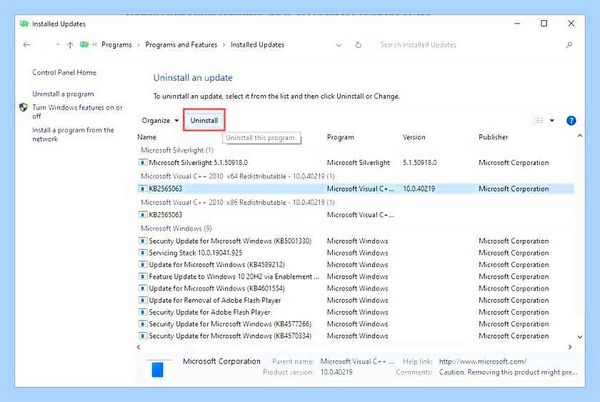Open the recent locations dropdown arrow

pyautogui.click(x=57, y=45)
